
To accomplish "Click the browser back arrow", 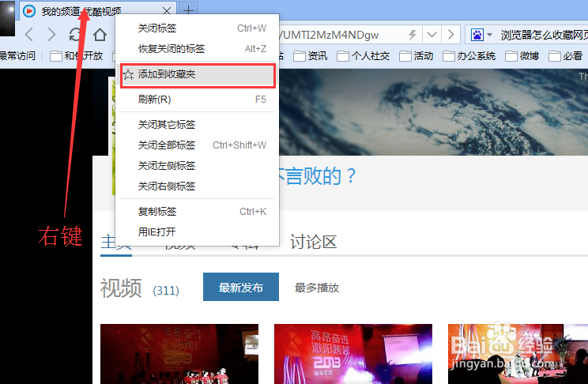I will pyautogui.click(x=29, y=35).
